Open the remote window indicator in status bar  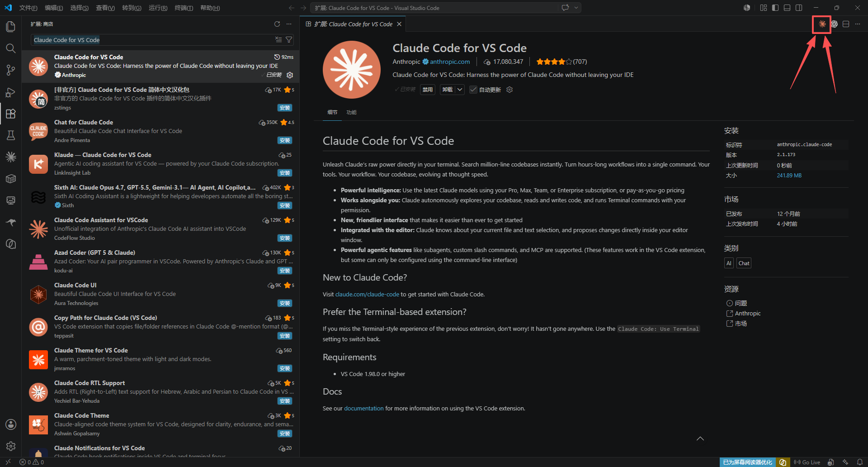tap(8, 462)
